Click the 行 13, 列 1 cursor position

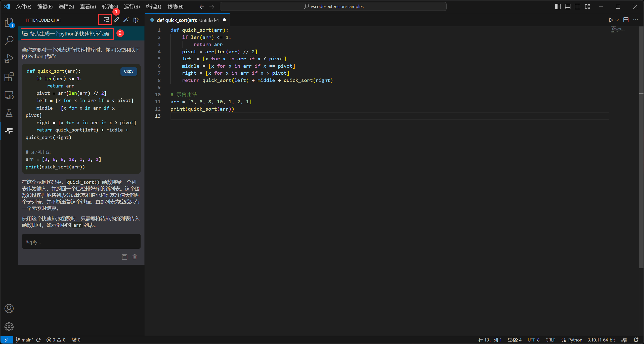[490, 340]
